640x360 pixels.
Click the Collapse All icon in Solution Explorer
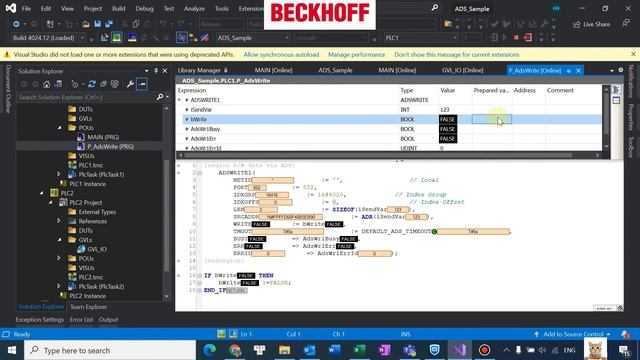coord(103,84)
